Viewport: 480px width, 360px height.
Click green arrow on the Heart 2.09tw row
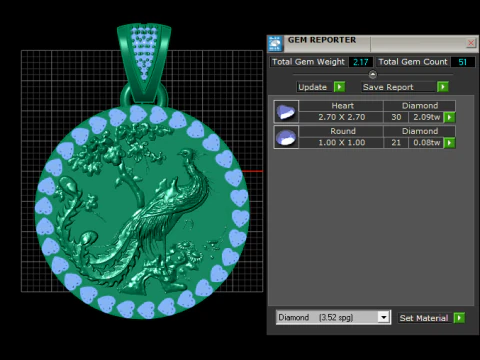[449, 117]
